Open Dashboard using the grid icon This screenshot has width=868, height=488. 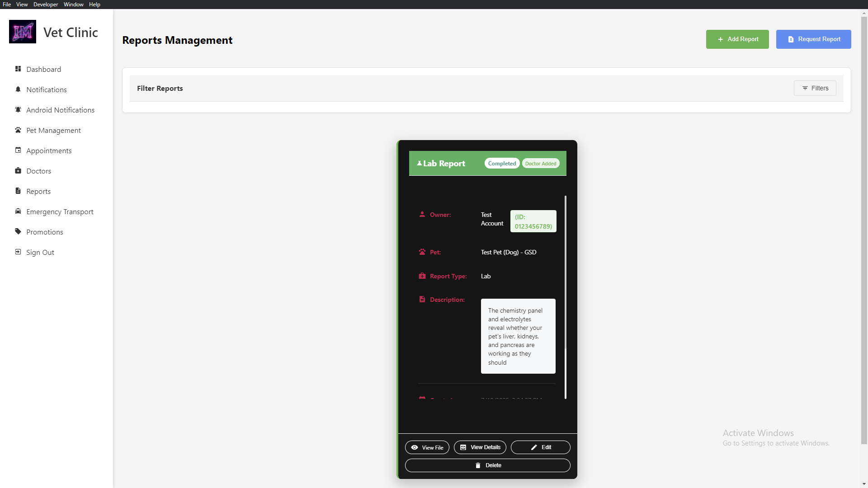click(x=18, y=69)
